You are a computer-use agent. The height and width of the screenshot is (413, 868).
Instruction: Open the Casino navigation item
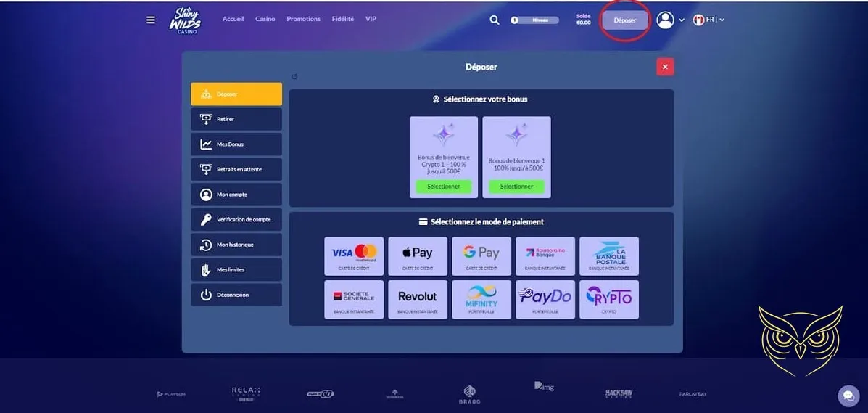coord(265,19)
